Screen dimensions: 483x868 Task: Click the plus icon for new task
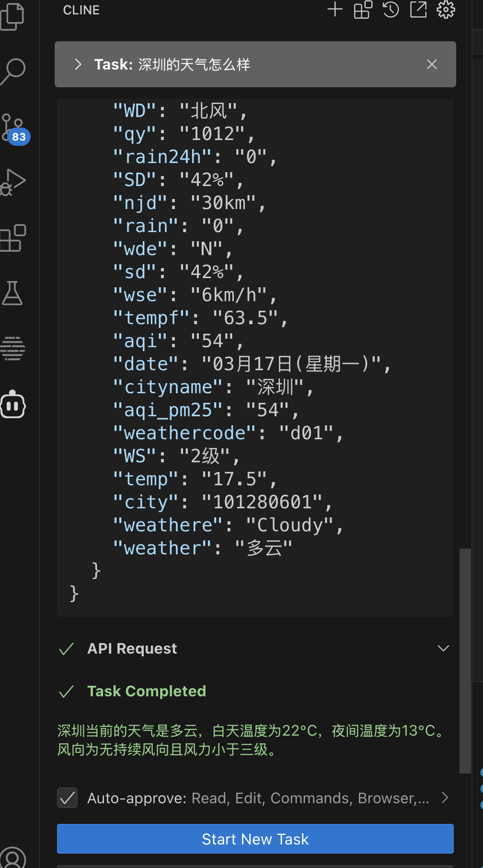(x=335, y=10)
